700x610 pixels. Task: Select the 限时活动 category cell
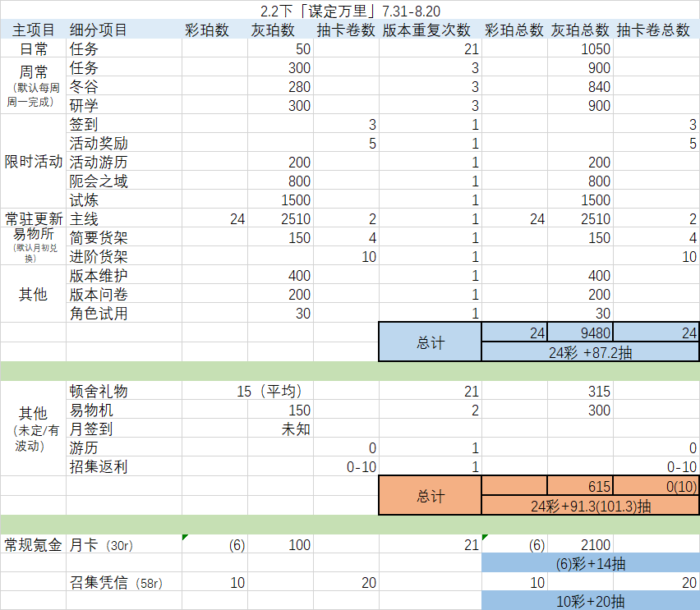[x=34, y=161]
